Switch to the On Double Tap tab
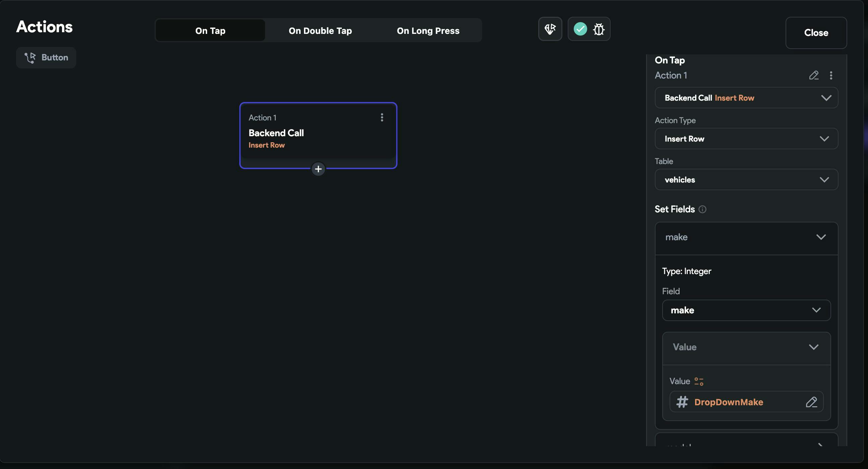Screen dimensions: 868x469 click(320, 31)
